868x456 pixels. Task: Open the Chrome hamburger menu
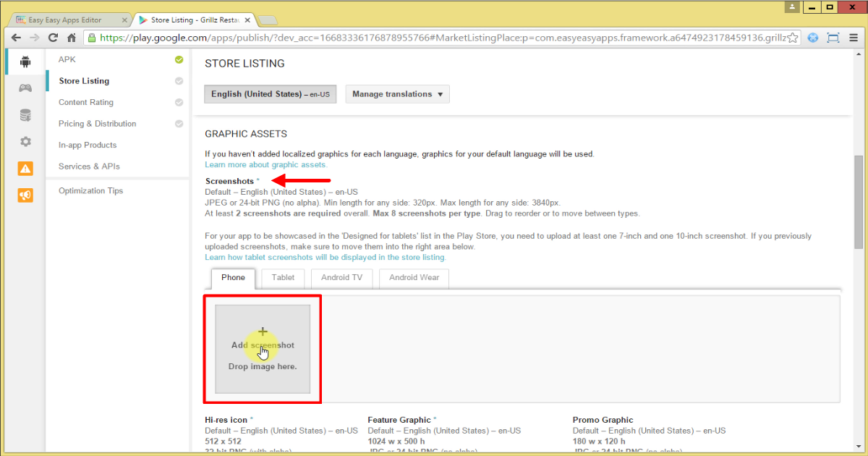click(x=854, y=38)
